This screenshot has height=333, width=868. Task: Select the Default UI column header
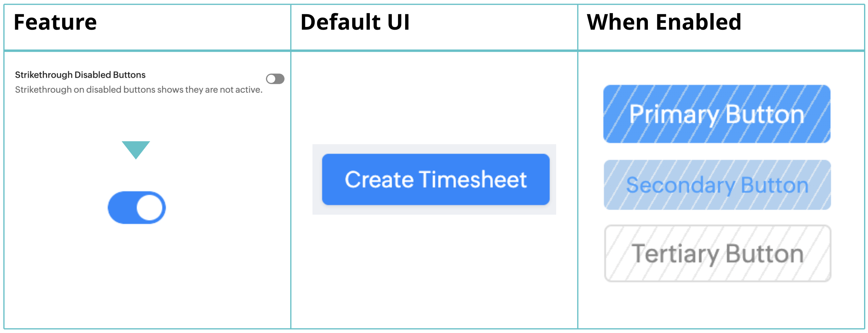(355, 22)
